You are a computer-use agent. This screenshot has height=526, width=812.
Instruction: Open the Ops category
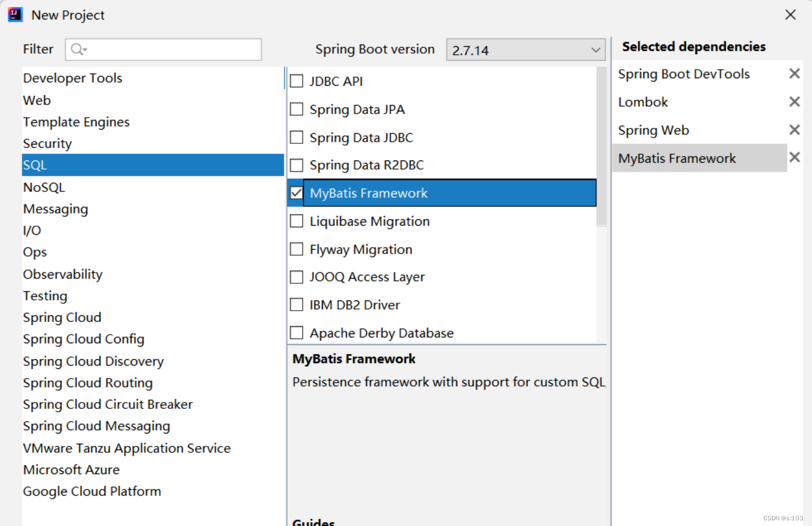coord(153,252)
